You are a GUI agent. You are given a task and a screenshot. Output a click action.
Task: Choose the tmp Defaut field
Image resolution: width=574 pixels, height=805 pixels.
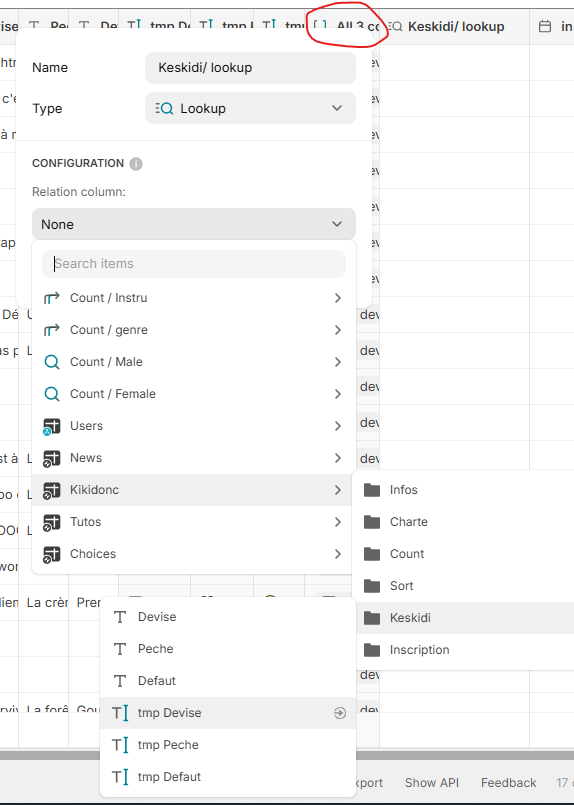tap(227, 777)
